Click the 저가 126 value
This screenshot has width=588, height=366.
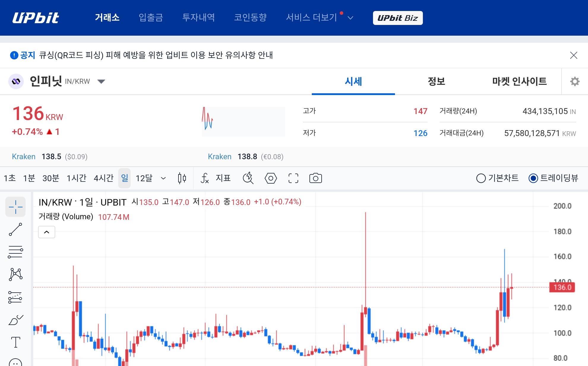(420, 133)
